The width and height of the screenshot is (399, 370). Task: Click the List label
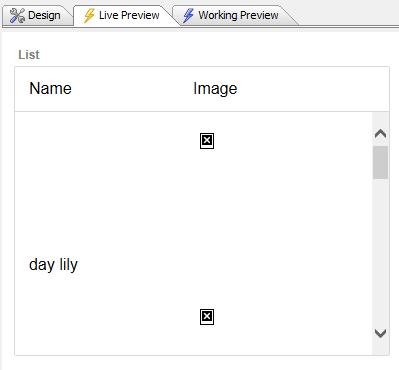click(x=29, y=55)
